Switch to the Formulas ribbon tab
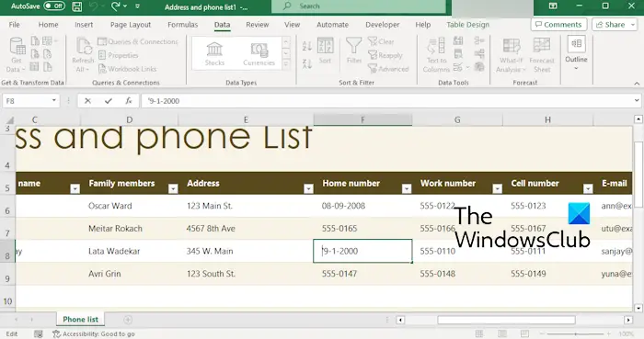This screenshot has width=644, height=339. pos(182,25)
